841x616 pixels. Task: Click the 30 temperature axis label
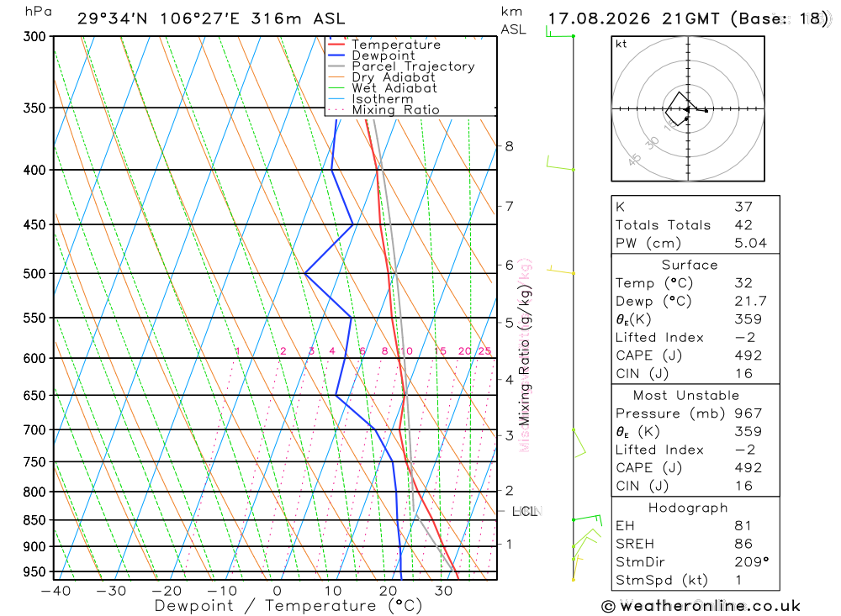tap(443, 591)
